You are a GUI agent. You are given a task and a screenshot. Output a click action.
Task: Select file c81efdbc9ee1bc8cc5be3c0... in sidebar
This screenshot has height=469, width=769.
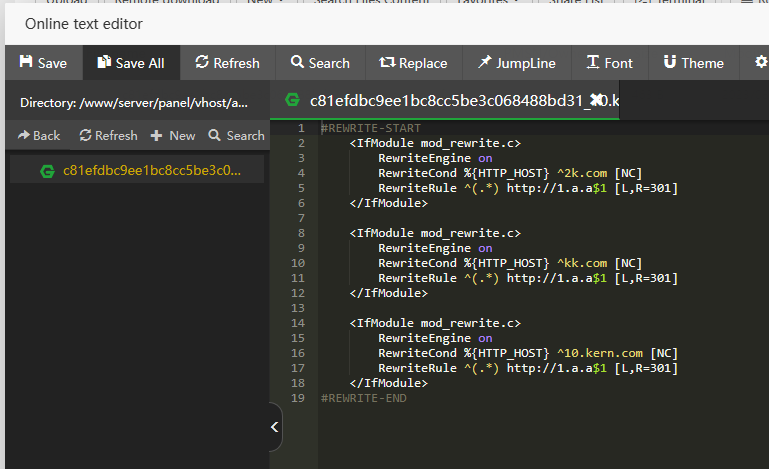click(137, 170)
